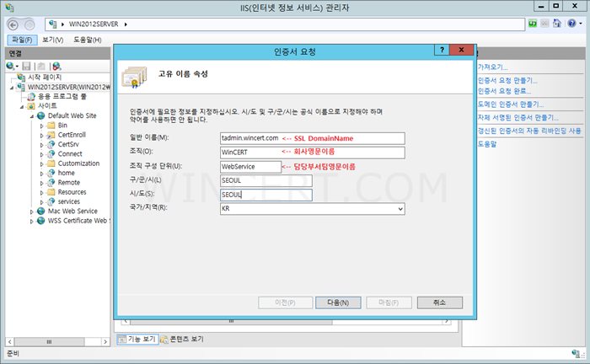Click the home icon in top toolbar
Image resolution: width=590 pixels, height=364 pixels.
click(557, 24)
